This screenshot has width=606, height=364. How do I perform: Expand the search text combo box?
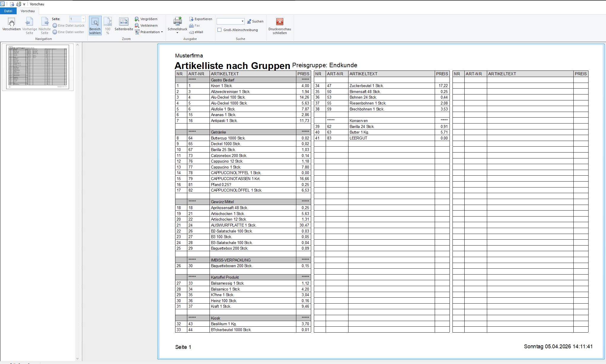pyautogui.click(x=242, y=21)
